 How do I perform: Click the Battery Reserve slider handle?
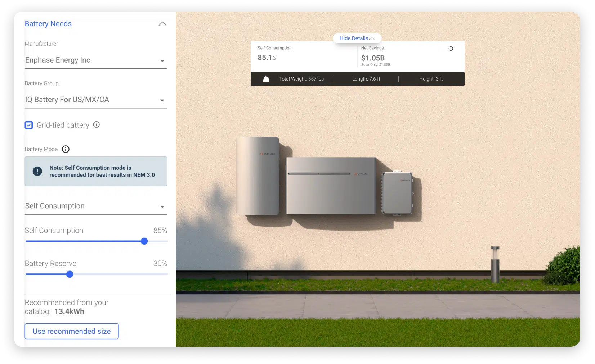coord(70,274)
